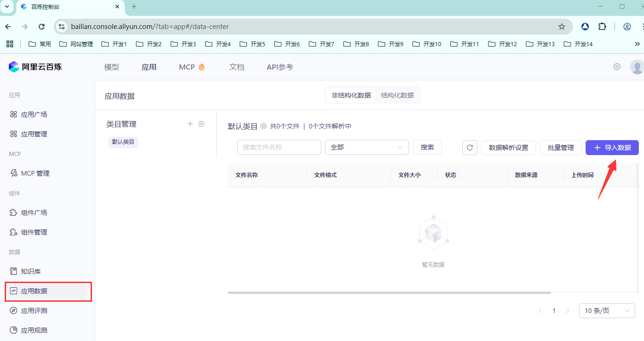Select page 1 in pagination

554,311
